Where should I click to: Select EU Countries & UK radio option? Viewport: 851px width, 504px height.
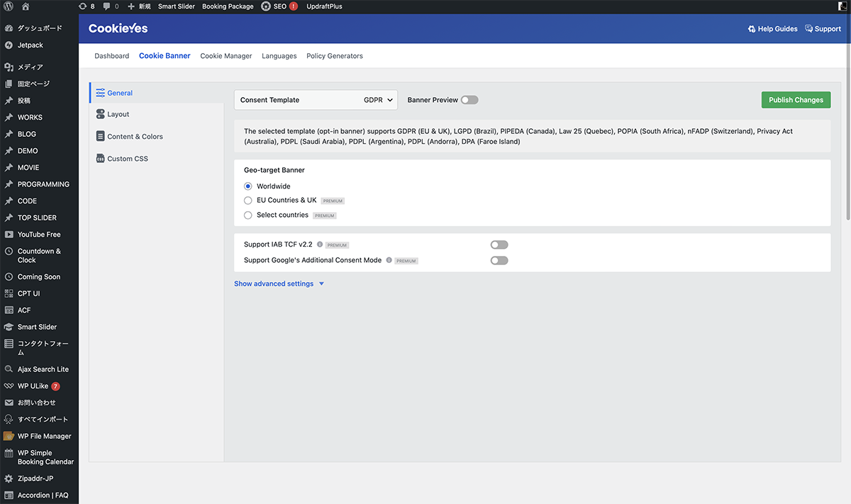click(248, 201)
